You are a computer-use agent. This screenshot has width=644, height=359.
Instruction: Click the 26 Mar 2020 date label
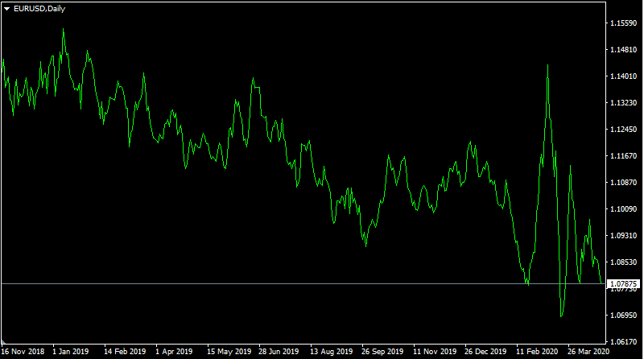(588, 352)
